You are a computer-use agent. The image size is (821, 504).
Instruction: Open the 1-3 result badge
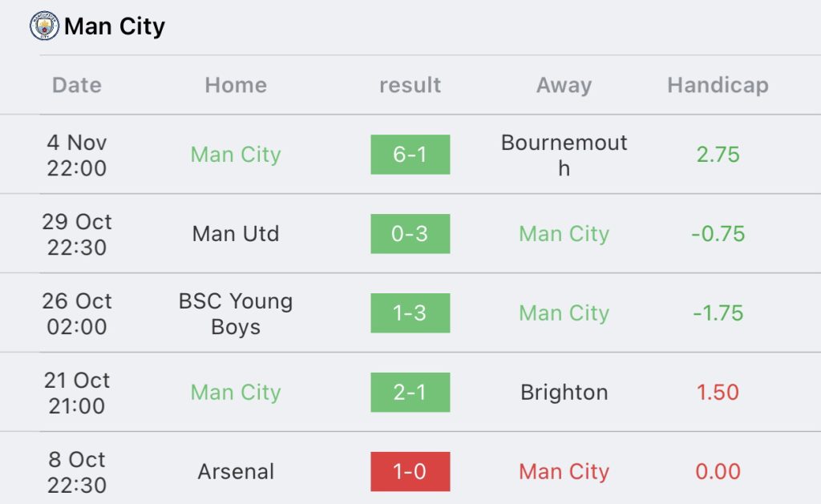coord(410,313)
